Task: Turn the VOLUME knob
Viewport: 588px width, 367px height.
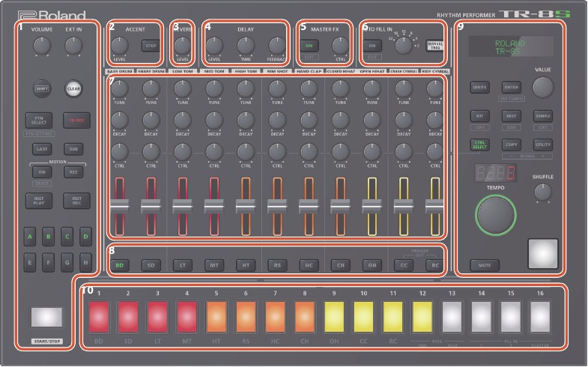Action: point(42,46)
